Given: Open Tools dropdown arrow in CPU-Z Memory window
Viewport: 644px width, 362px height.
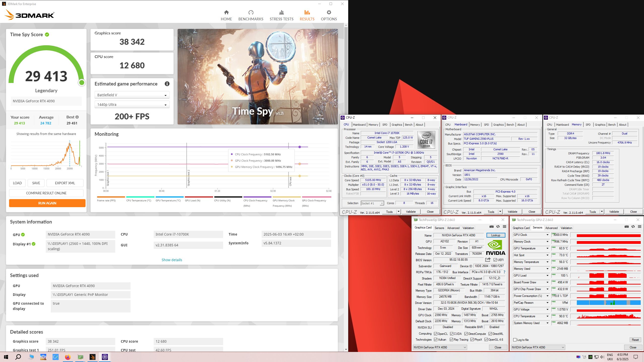Looking at the screenshot, I should 602,212.
